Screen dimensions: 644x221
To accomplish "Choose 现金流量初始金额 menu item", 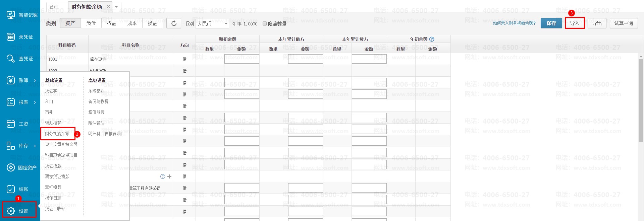I will [x=61, y=144].
